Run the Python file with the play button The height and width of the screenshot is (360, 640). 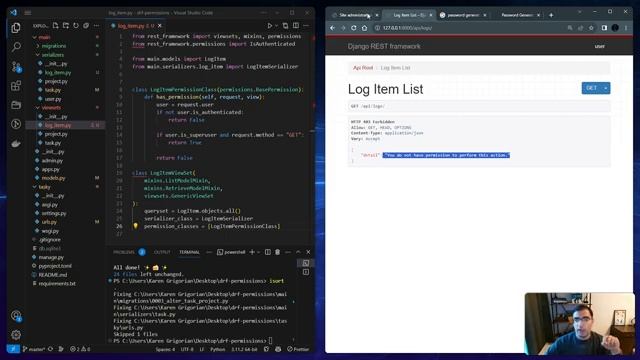pyautogui.click(x=269, y=26)
